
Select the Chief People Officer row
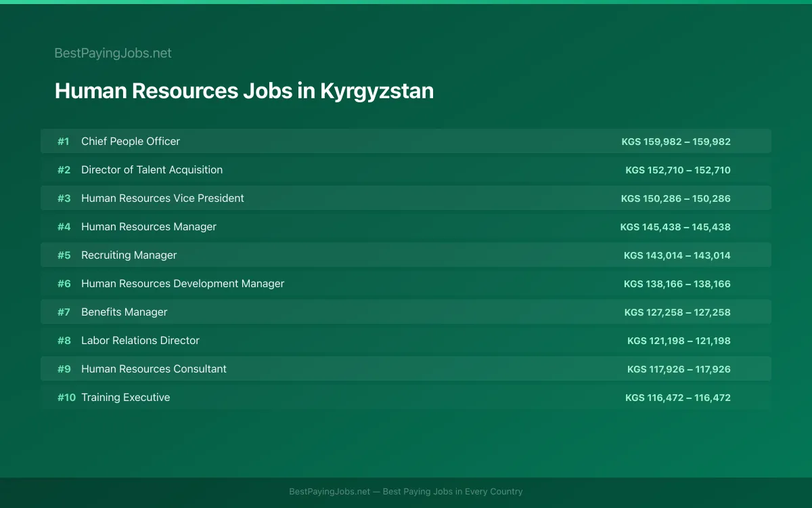coord(406,141)
